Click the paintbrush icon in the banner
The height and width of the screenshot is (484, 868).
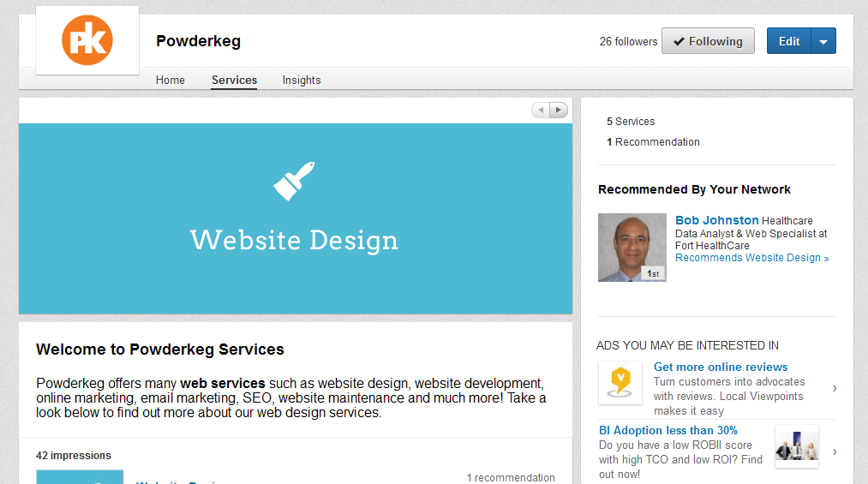pyautogui.click(x=294, y=181)
